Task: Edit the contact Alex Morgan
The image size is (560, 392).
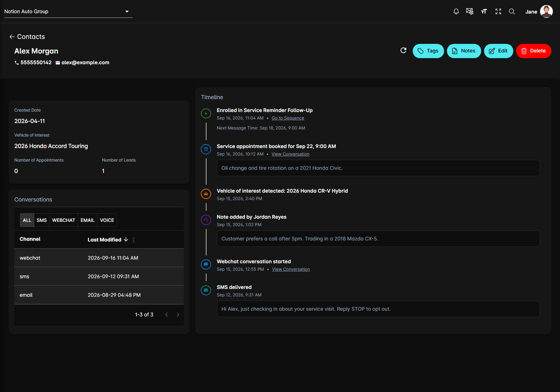Action: click(x=498, y=51)
